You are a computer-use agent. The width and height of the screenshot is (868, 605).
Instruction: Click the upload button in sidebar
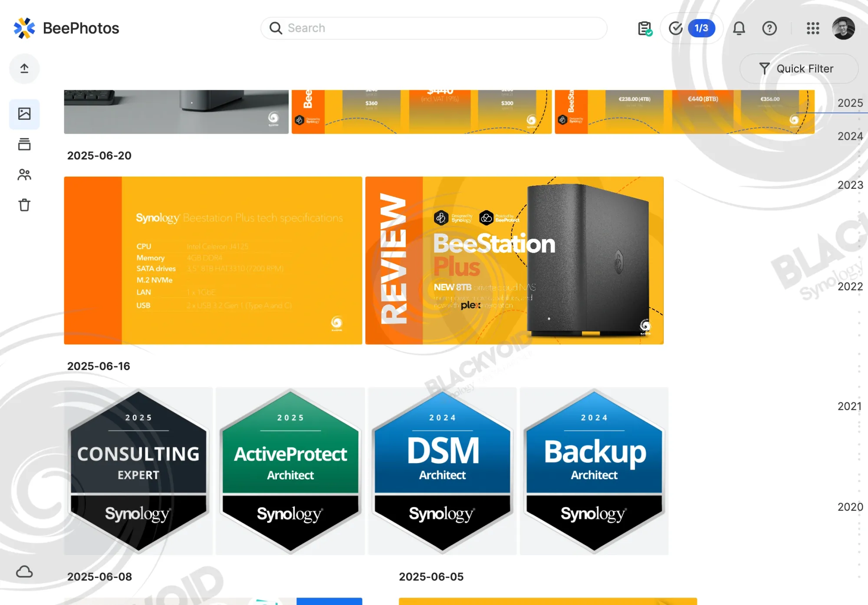24,69
